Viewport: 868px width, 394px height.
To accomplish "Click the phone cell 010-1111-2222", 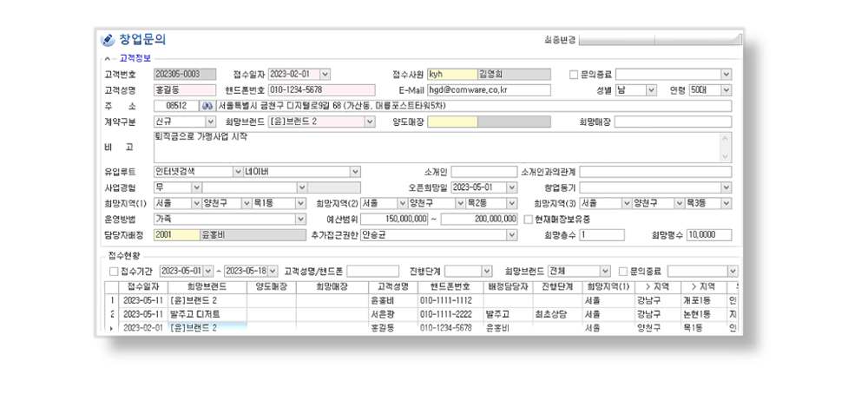I will point(450,314).
